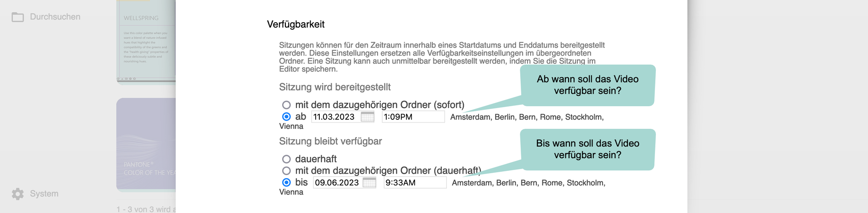Click the 'Bis wann soll das Video' callout
This screenshot has width=868, height=213.
[587, 149]
